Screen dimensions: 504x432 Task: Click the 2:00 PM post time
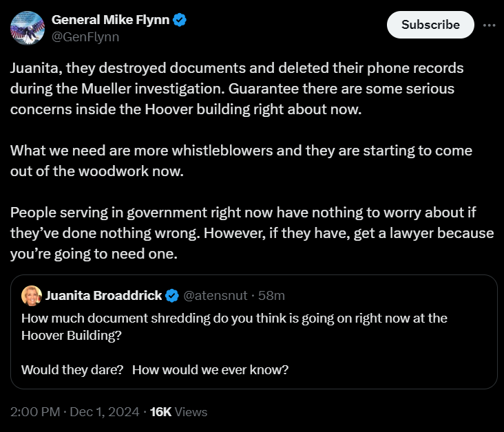click(x=34, y=412)
